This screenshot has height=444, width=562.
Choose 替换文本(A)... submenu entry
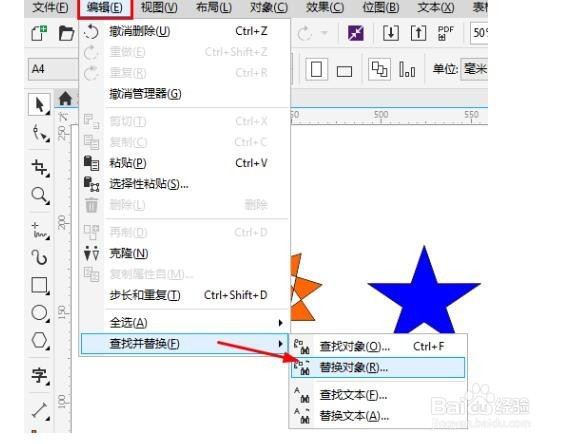click(x=378, y=416)
